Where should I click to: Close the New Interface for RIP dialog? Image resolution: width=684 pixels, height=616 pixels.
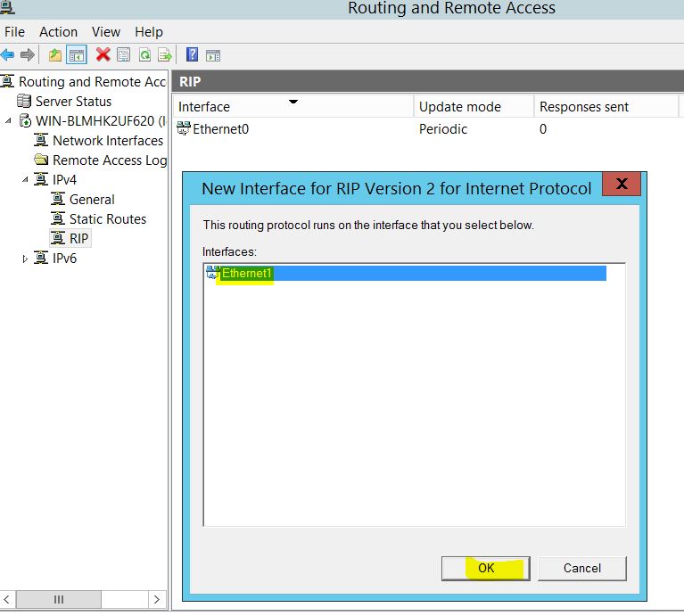pyautogui.click(x=622, y=185)
